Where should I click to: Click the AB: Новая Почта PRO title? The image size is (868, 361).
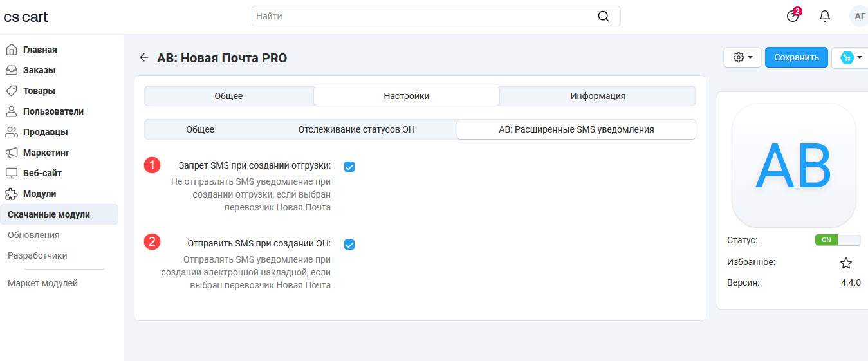coord(222,58)
